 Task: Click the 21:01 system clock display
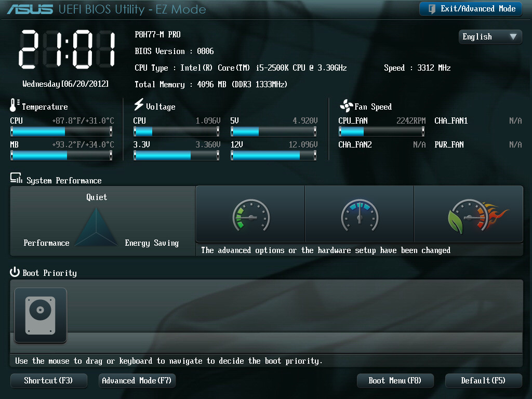click(67, 49)
